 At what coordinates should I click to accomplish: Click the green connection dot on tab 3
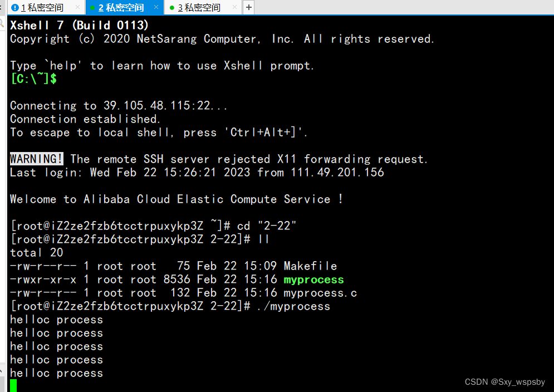(172, 8)
